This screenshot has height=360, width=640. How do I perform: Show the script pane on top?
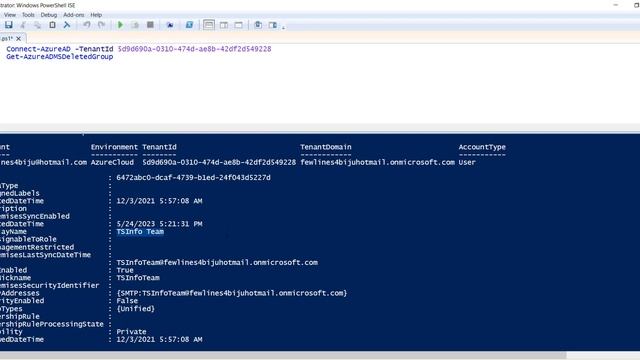209,25
